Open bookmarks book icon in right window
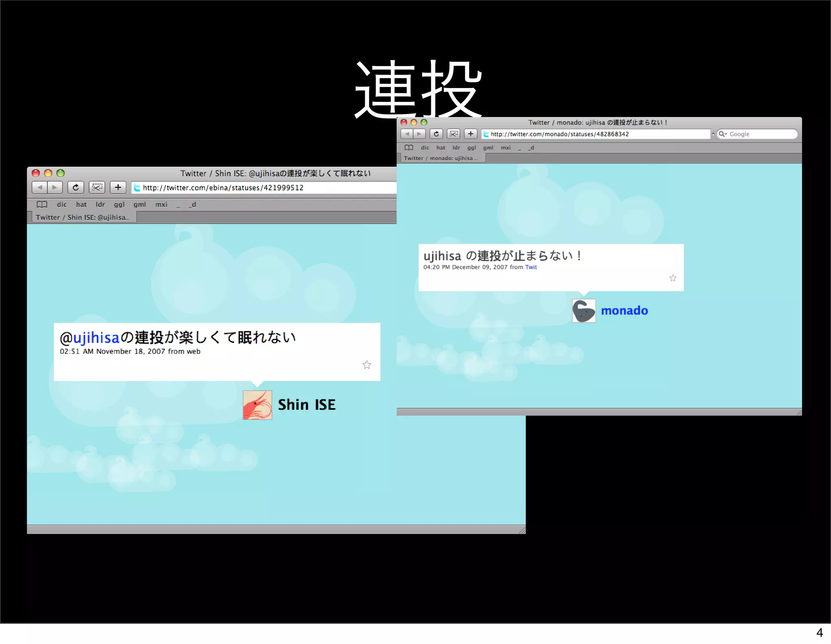831x644 pixels. coord(409,148)
